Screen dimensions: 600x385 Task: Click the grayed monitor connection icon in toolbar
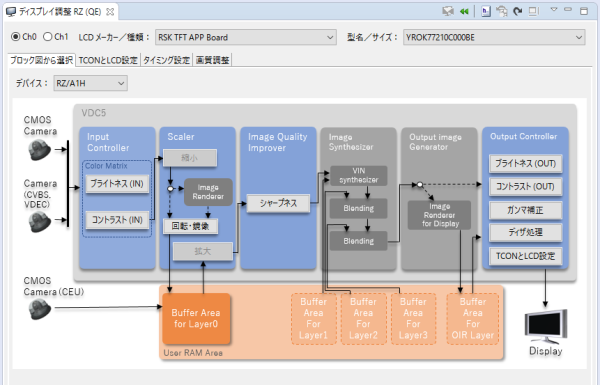448,11
